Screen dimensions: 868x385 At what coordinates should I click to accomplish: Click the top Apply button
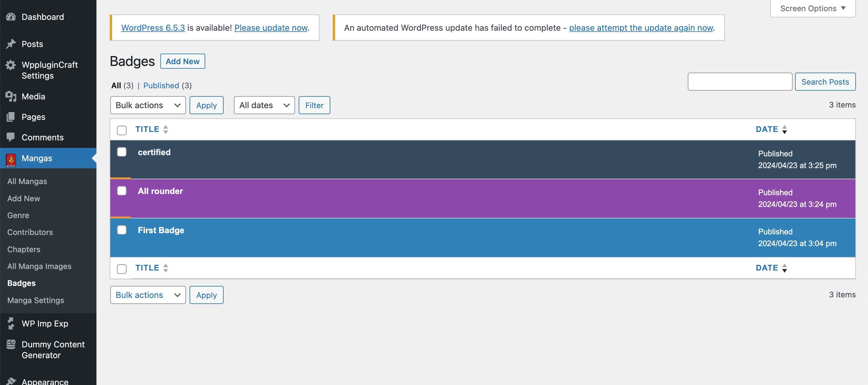206,105
